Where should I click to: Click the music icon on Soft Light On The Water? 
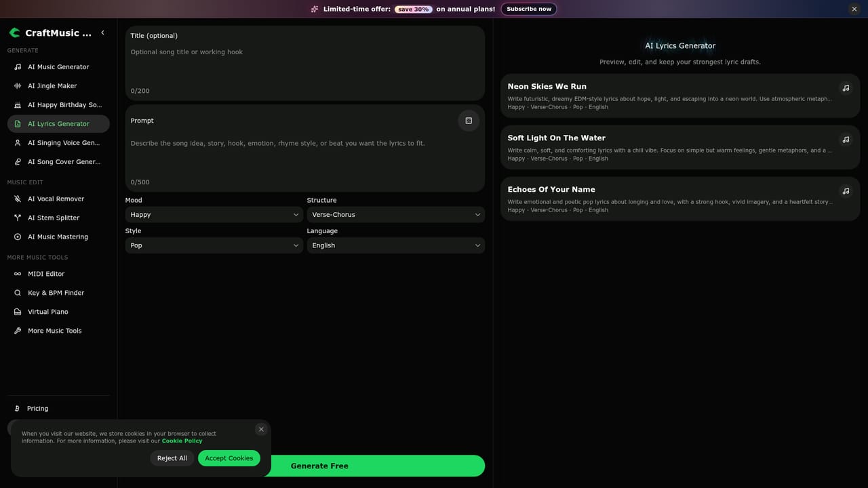tap(846, 140)
